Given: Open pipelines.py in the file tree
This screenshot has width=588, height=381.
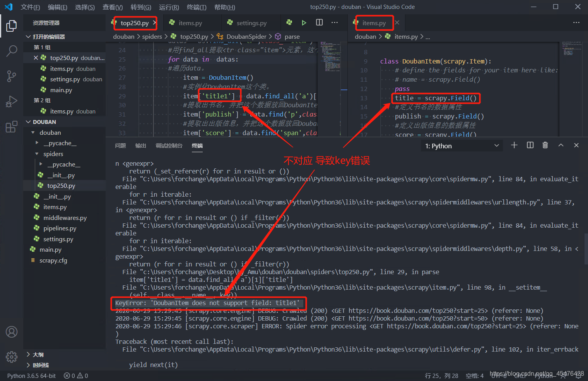Looking at the screenshot, I should click(64, 228).
